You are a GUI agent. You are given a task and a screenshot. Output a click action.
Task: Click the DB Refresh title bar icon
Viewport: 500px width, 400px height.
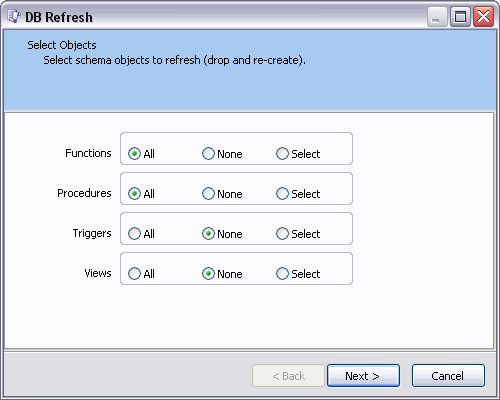(14, 16)
